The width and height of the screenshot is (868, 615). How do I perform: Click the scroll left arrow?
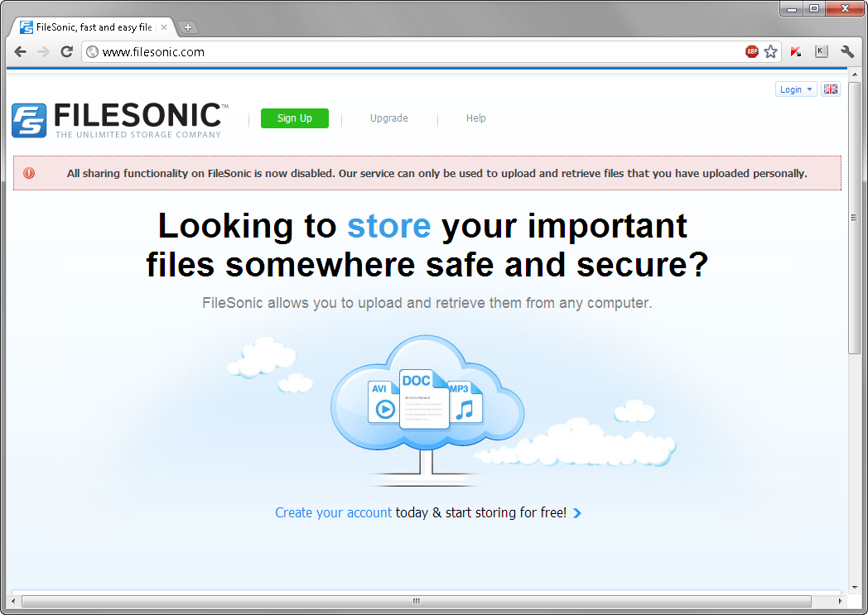[14, 601]
